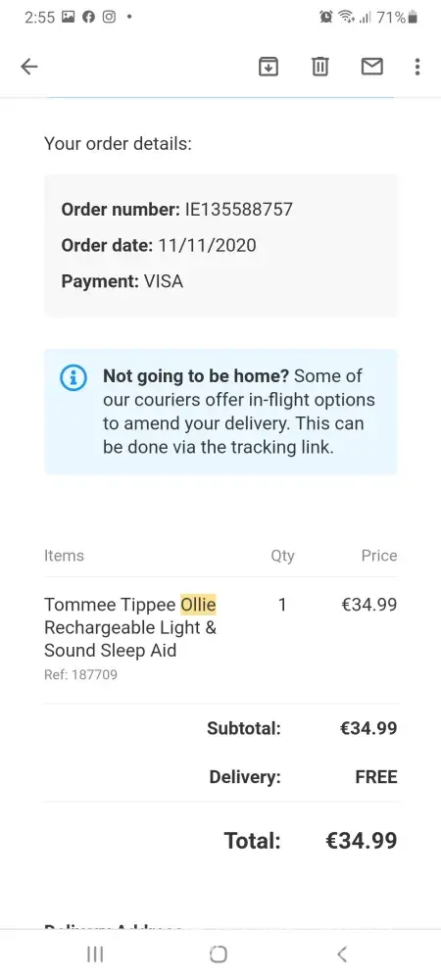
Task: Select order number IE135588757 text
Action: click(x=238, y=209)
